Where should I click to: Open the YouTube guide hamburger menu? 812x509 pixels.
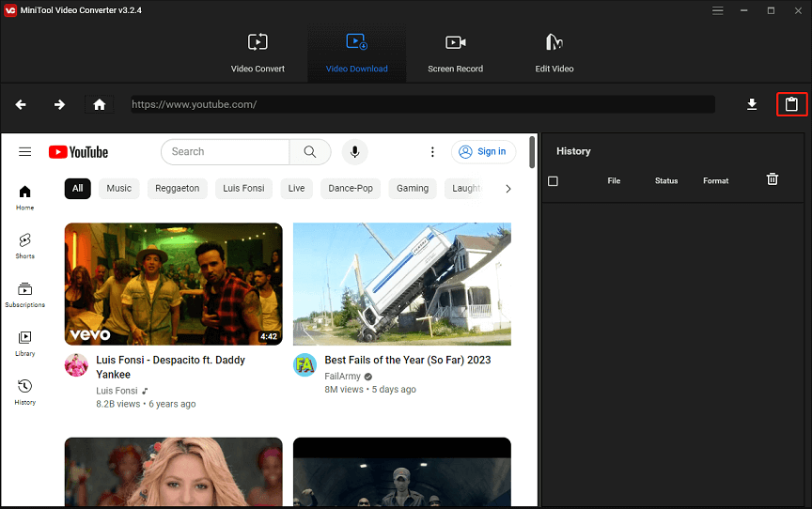click(24, 151)
